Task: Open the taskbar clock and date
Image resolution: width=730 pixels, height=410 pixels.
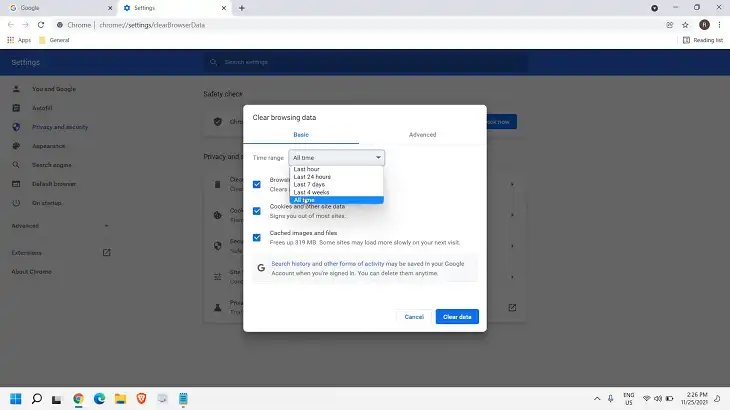Action: 694,399
